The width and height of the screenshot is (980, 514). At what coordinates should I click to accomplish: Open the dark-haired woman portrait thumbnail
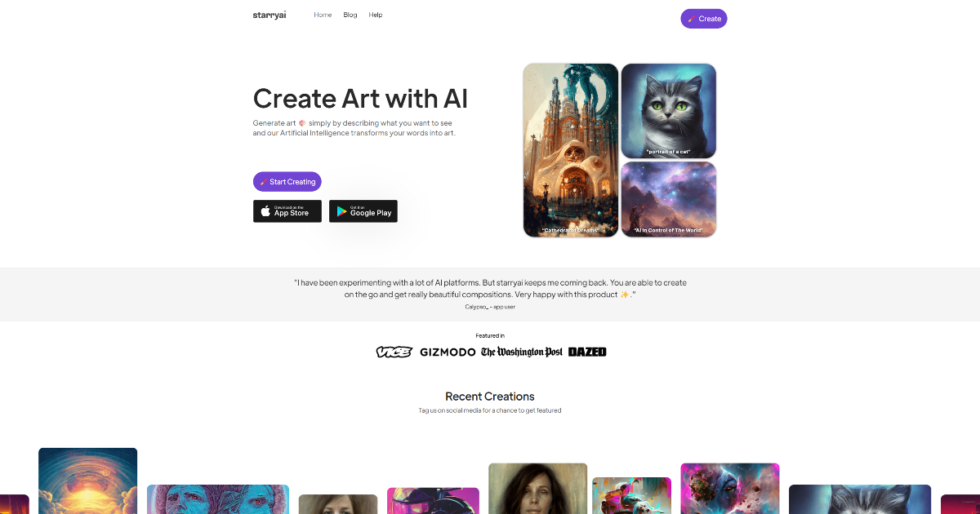537,489
